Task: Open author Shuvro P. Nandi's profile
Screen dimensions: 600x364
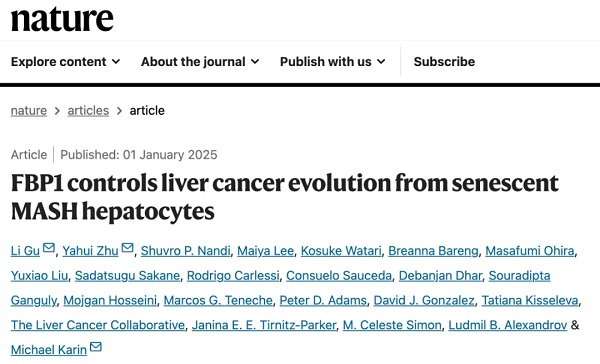Action: pos(186,251)
